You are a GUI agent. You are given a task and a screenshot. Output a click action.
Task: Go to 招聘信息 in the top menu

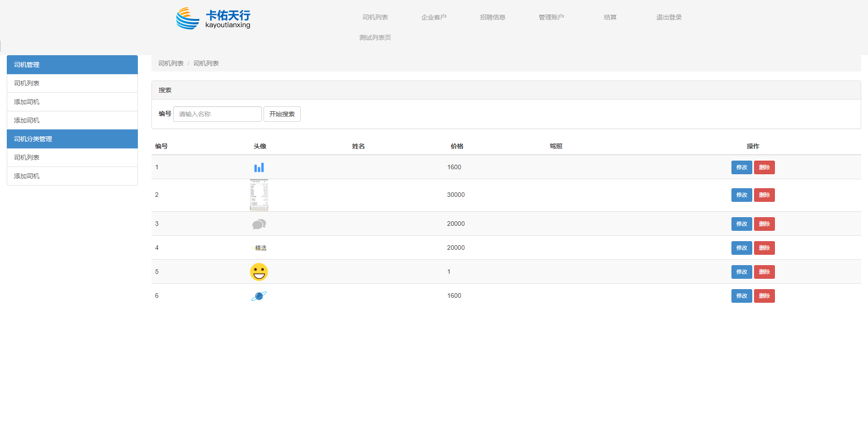(492, 17)
